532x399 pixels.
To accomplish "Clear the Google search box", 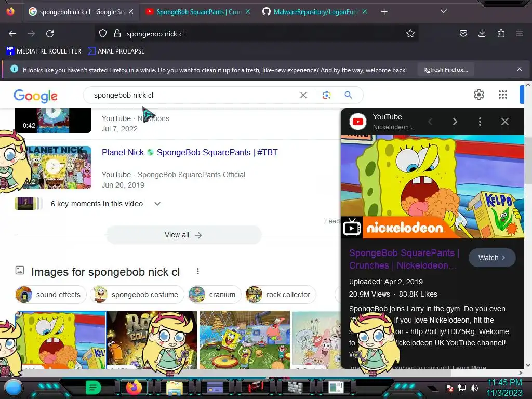I will (303, 96).
